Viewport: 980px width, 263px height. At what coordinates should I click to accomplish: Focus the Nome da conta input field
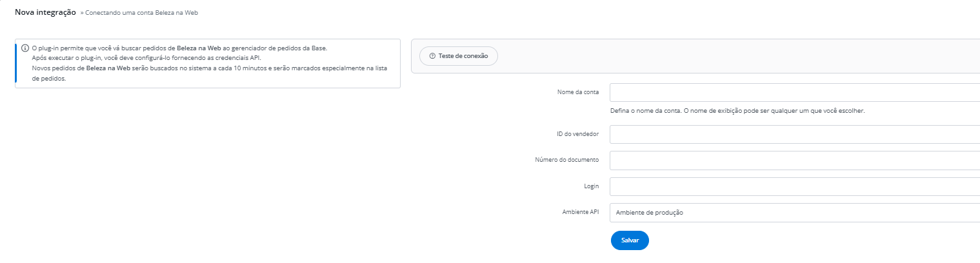point(794,93)
